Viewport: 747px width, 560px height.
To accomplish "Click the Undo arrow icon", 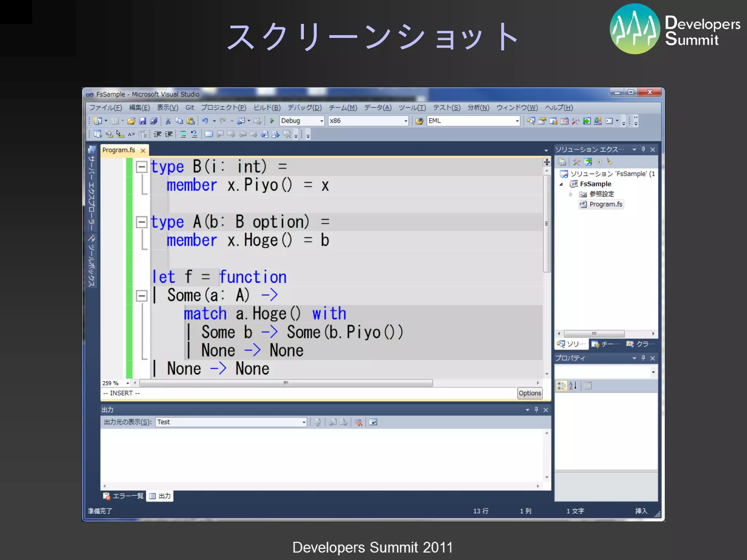I will [205, 121].
